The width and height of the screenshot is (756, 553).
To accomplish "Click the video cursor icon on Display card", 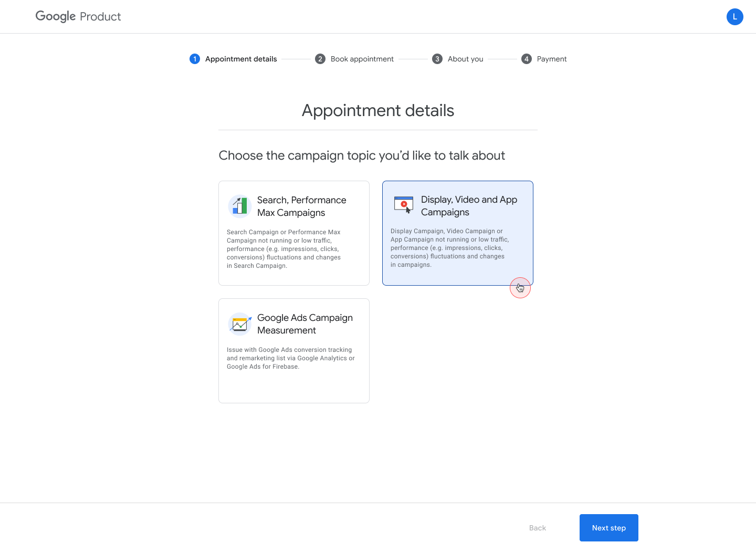I will click(404, 205).
